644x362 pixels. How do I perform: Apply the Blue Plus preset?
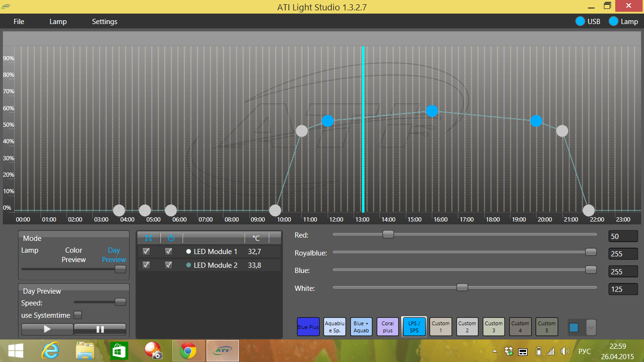[308, 327]
